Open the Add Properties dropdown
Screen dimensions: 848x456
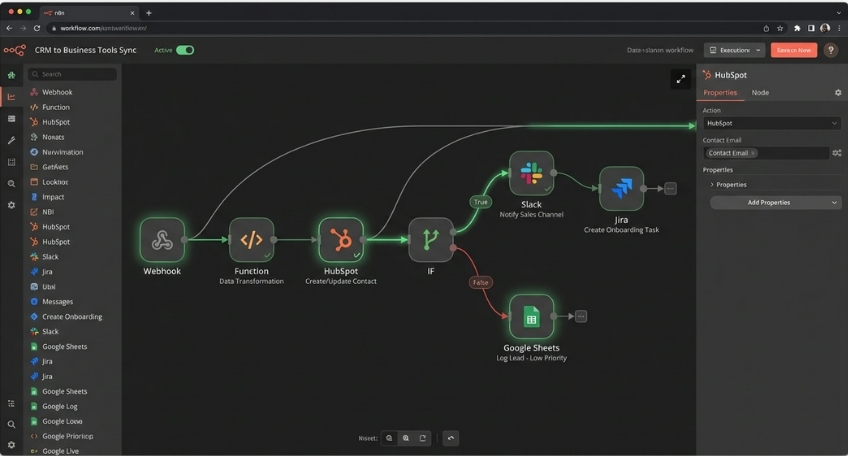775,202
